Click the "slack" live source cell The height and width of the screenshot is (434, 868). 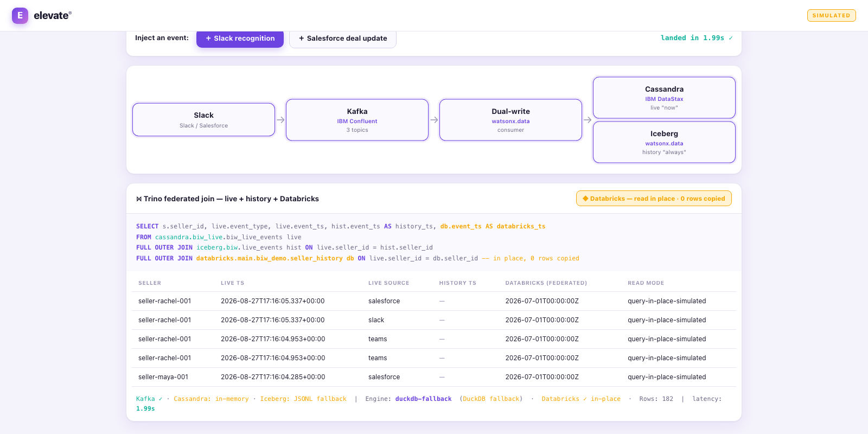click(376, 320)
